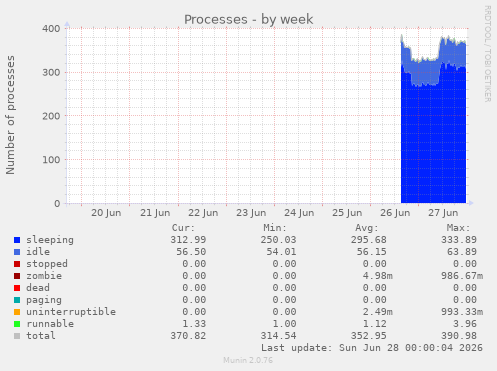Click the 'Number of processes' axis label
Viewport: 497px width, 371px height.
(x=10, y=115)
